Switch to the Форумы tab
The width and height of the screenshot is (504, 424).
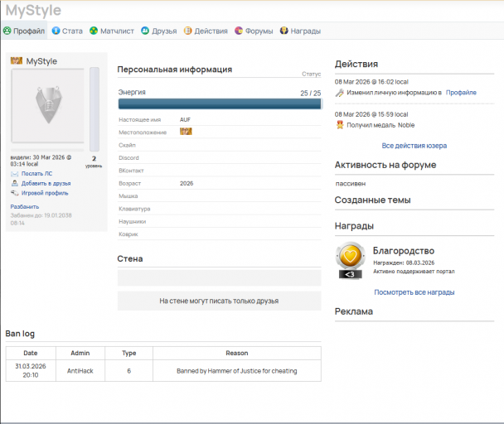[254, 31]
